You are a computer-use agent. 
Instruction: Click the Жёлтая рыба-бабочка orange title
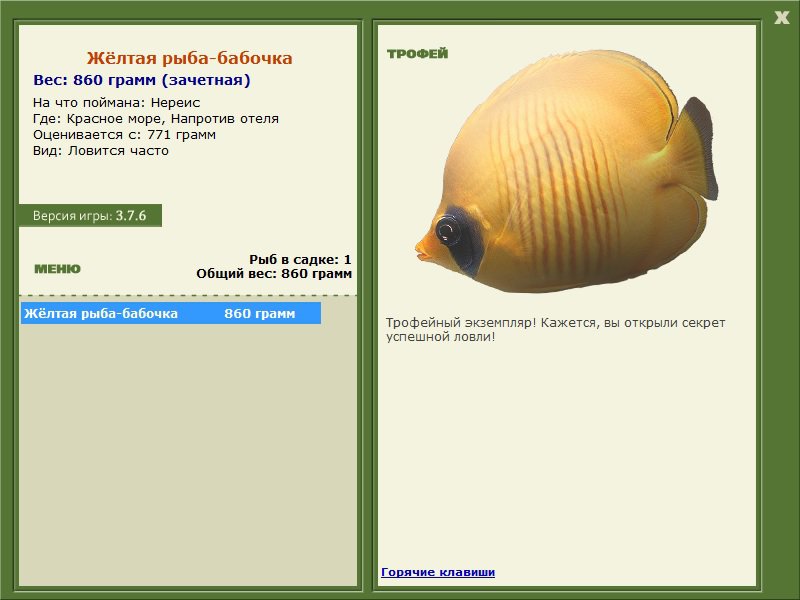click(x=189, y=58)
